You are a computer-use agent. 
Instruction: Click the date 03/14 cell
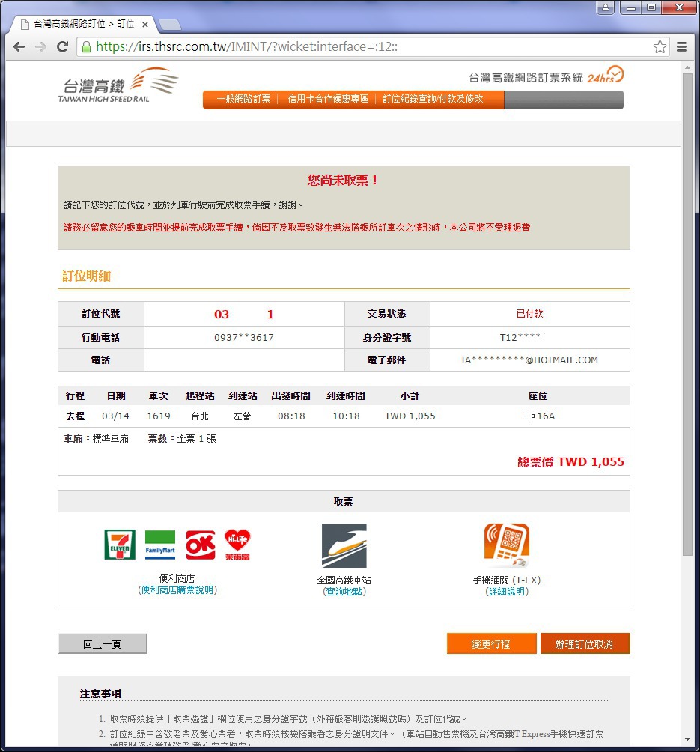pyautogui.click(x=115, y=416)
